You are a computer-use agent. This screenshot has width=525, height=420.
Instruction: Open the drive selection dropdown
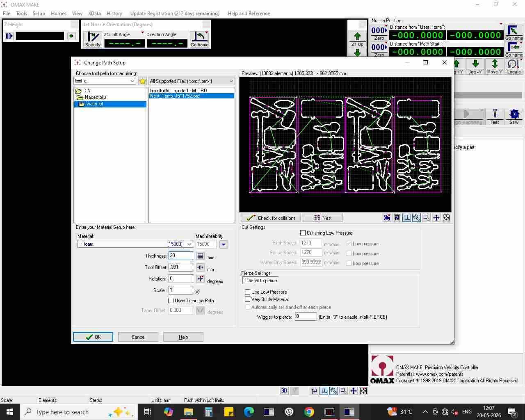tap(105, 81)
